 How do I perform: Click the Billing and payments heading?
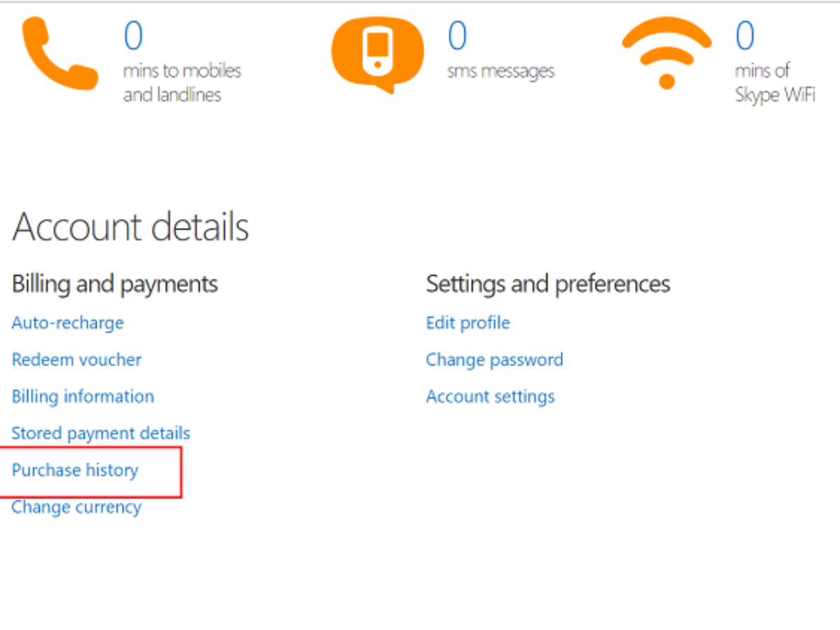(x=115, y=283)
